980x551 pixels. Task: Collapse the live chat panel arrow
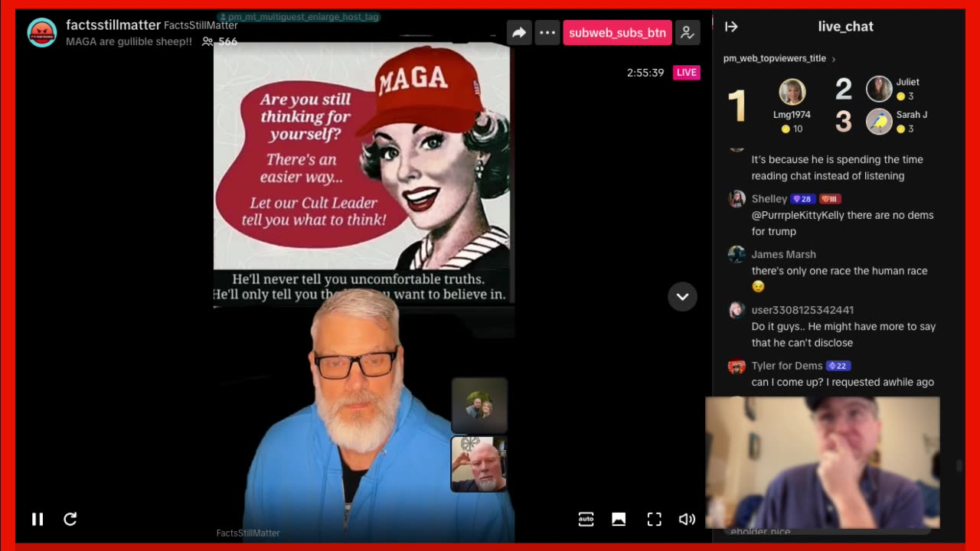pos(731,27)
